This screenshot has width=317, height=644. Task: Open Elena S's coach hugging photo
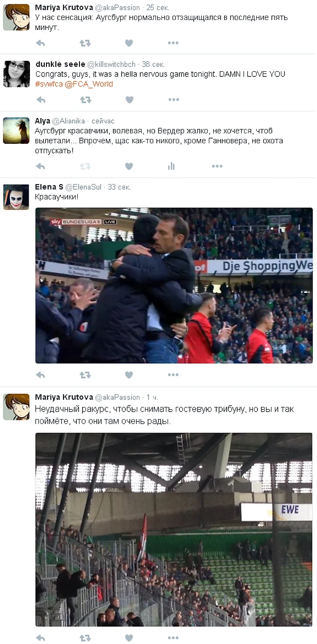pyautogui.click(x=174, y=285)
